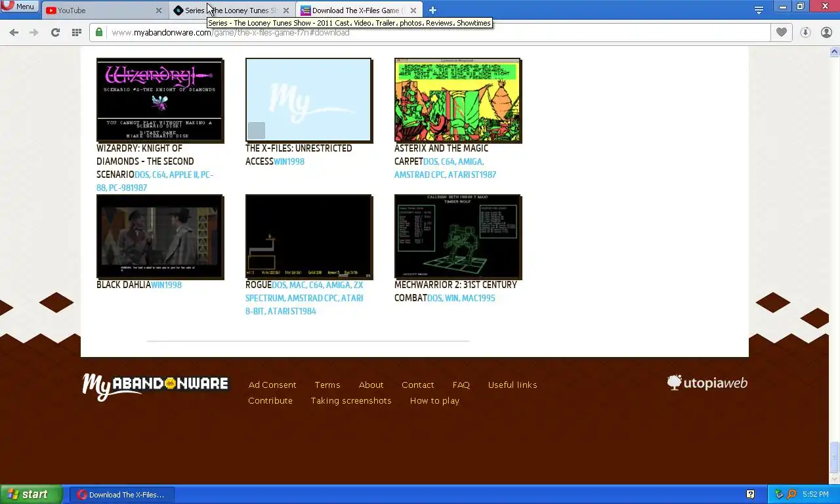Image resolution: width=840 pixels, height=504 pixels.
Task: Open Asterix and the Magic Carpet thumbnail
Action: [x=457, y=100]
